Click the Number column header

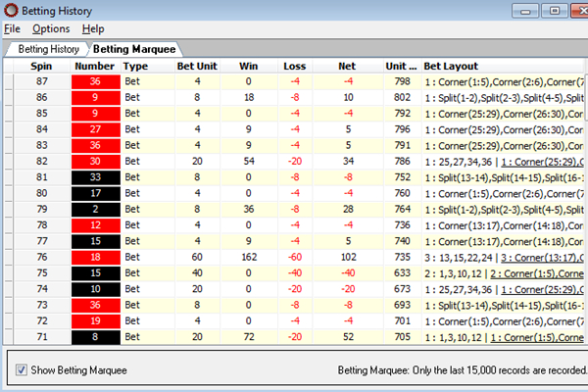point(95,66)
